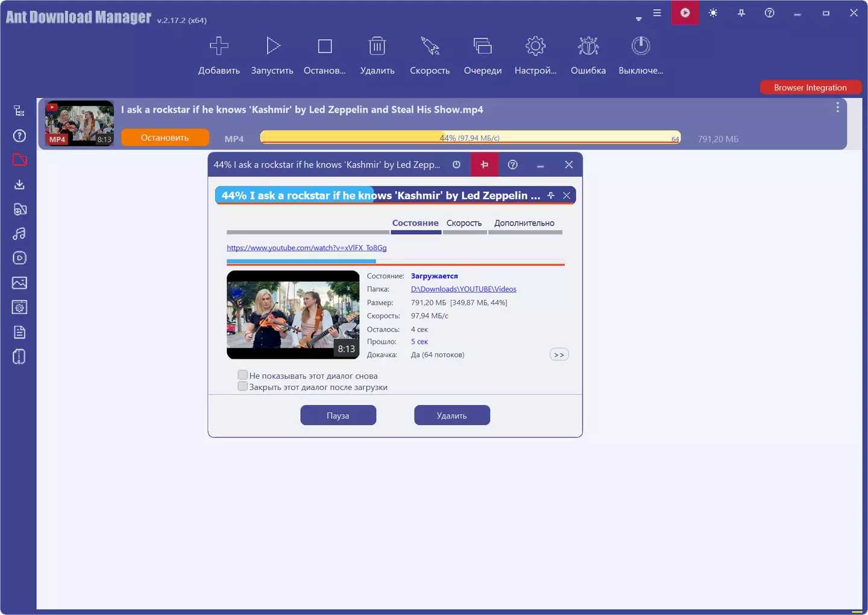Open the D:\Downloads\YOUTUBE\Videos folder link

[x=464, y=289]
